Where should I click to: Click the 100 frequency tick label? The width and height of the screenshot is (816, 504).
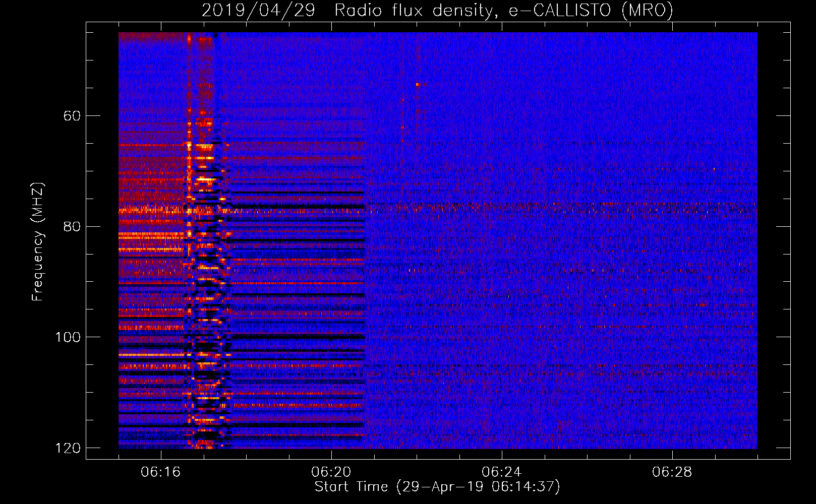(x=68, y=337)
